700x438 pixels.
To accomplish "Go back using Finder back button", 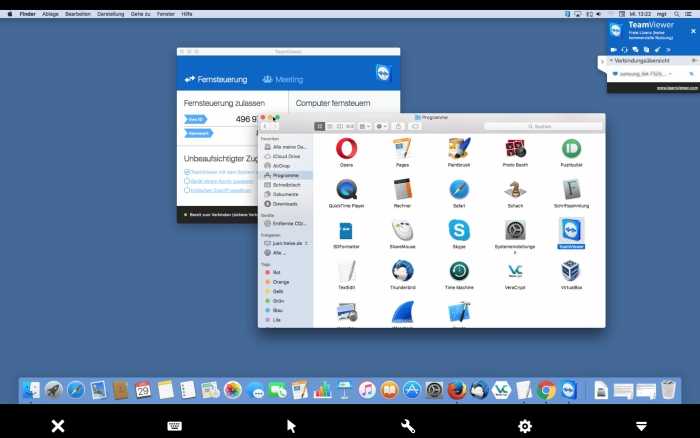I will (265, 126).
